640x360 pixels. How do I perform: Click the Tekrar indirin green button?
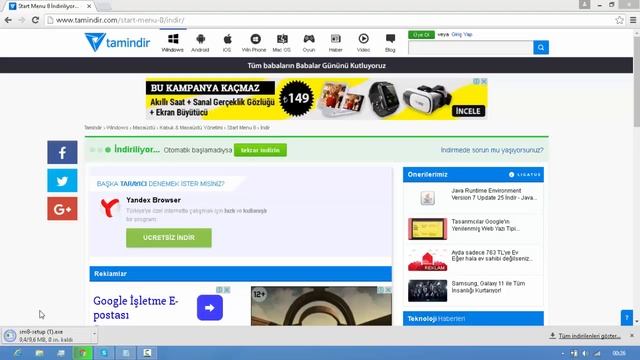(260, 150)
